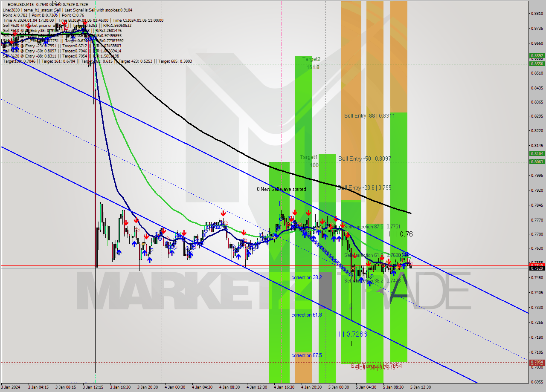Click the 0 New Sell wave started label
The width and height of the screenshot is (546, 392).
(281, 189)
